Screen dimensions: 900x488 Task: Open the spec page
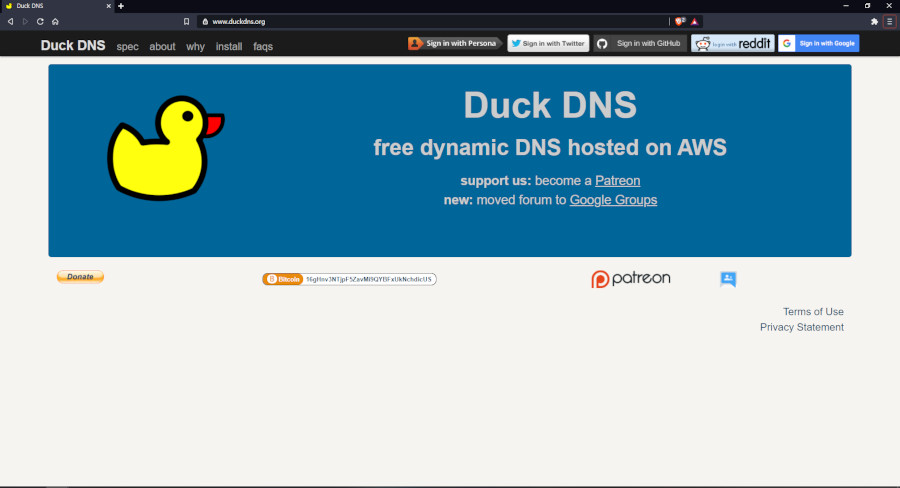127,47
